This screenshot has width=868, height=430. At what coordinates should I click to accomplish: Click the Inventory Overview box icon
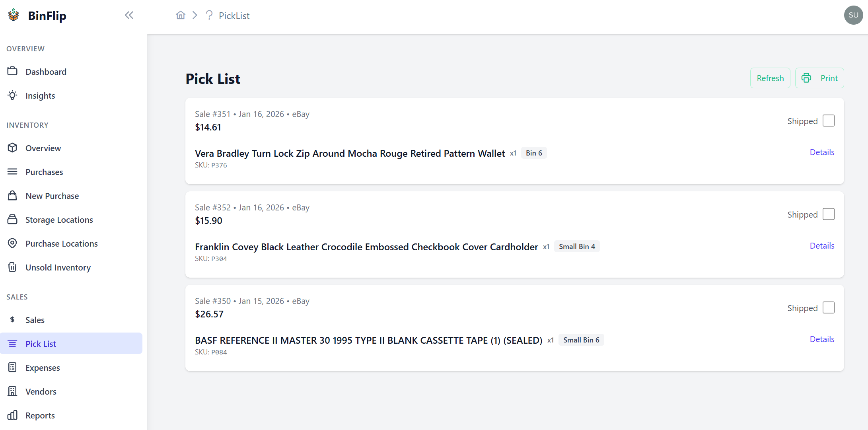[x=13, y=148]
